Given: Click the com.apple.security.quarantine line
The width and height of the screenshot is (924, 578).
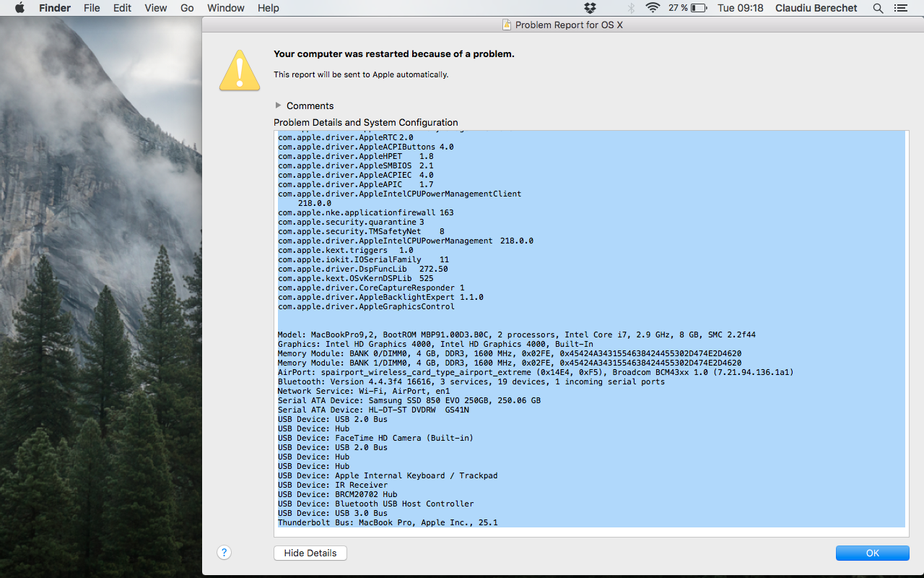Looking at the screenshot, I should [351, 222].
